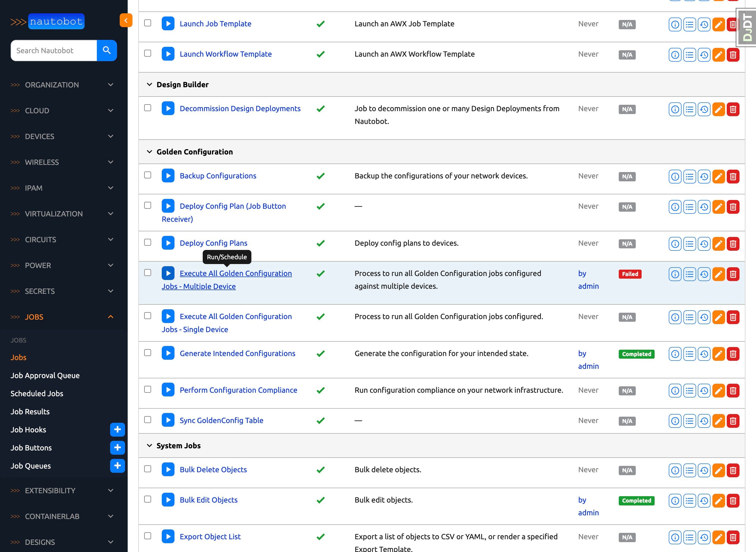756x552 pixels.
Task: View the job results list icon for Bulk Delete Objects
Action: point(689,470)
